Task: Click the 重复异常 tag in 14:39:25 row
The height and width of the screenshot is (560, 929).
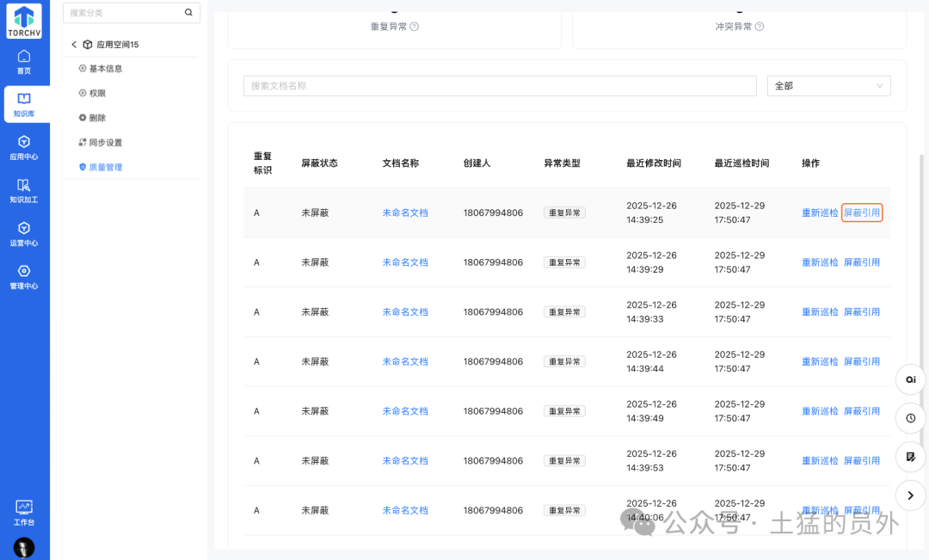Action: (564, 212)
